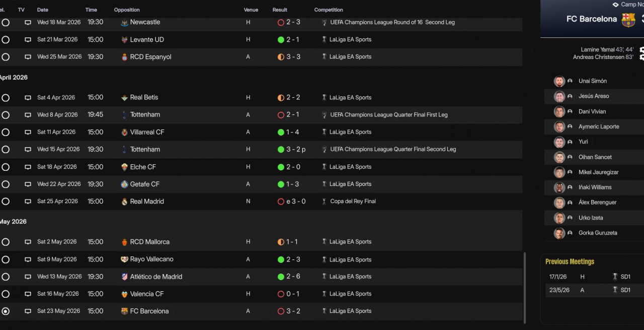Select the Levante UD match radio button
This screenshot has width=644, height=330.
pos(6,40)
